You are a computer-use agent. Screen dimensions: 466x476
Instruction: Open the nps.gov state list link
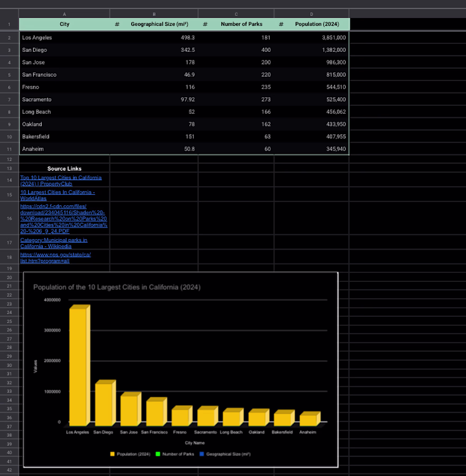(55, 258)
